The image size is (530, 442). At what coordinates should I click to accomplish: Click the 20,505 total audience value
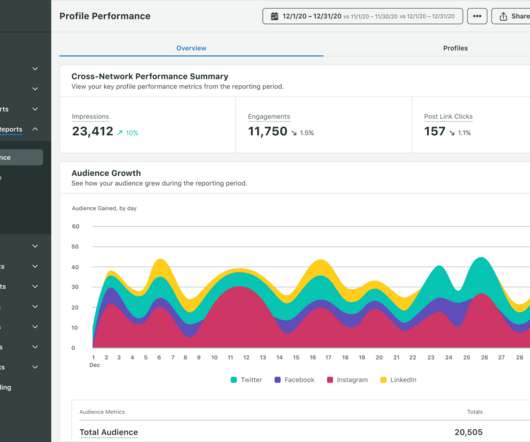tap(468, 432)
